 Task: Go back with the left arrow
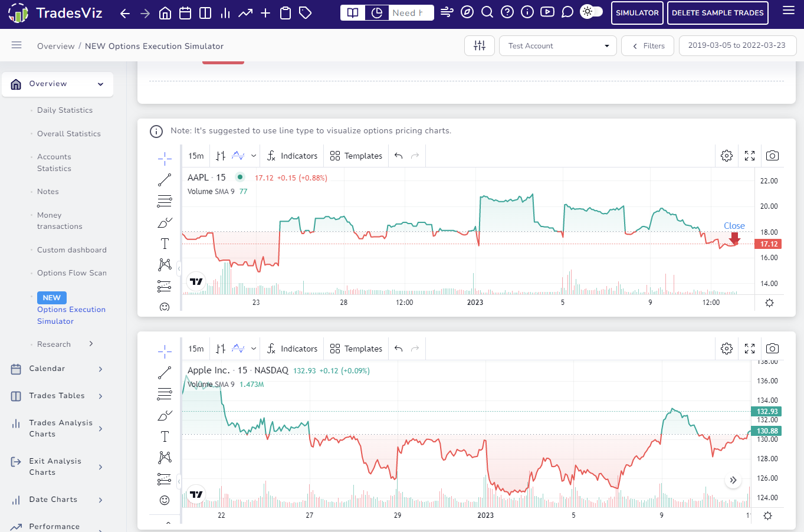[x=124, y=13]
